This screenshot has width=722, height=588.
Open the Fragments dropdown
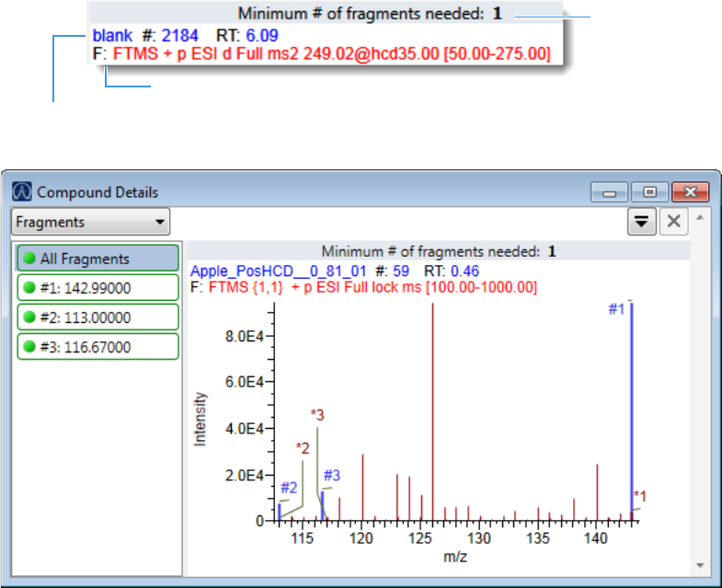coord(91,222)
